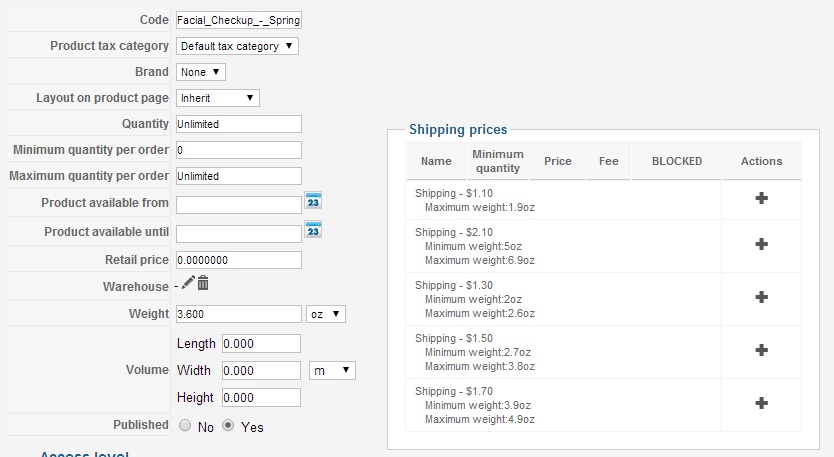Open the Product tax category dropdown
The image size is (834, 457).
237,46
